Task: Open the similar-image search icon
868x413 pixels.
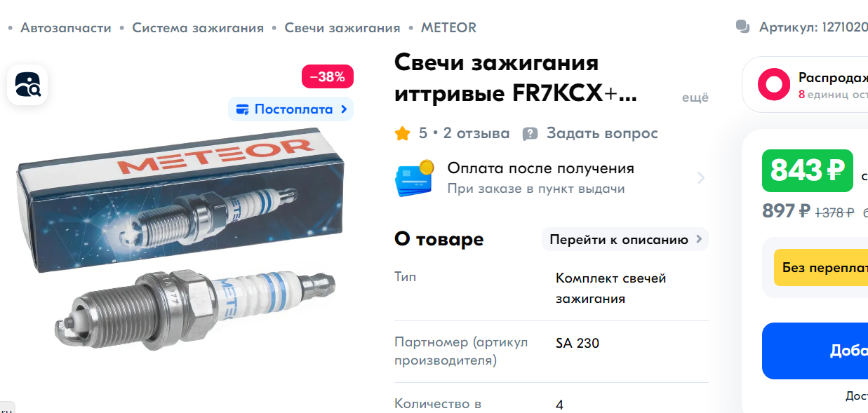Action: pos(27,85)
